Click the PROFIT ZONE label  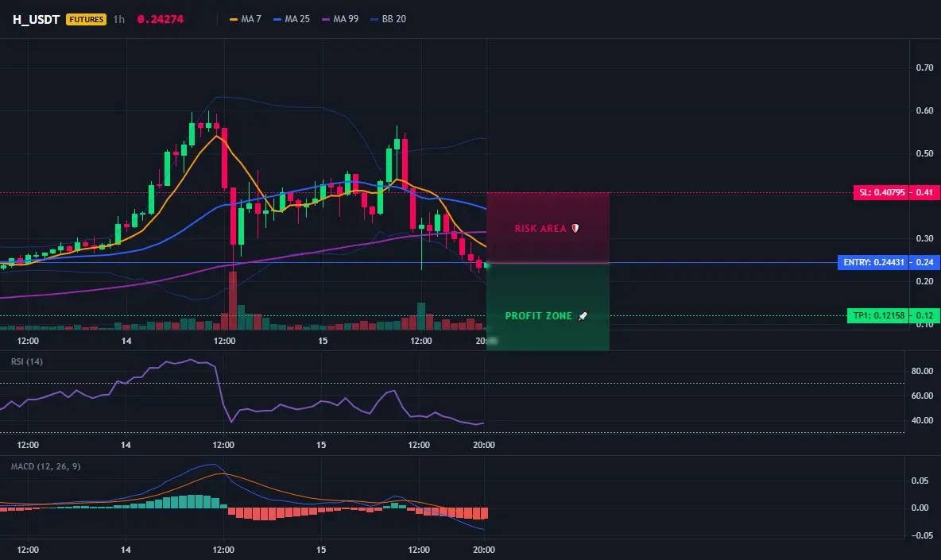point(538,316)
